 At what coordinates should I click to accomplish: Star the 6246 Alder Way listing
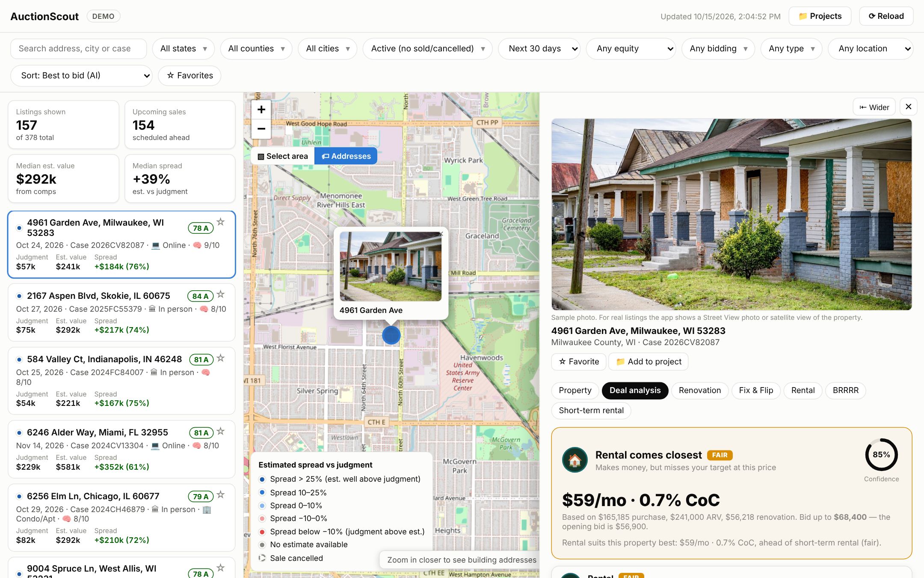click(221, 431)
